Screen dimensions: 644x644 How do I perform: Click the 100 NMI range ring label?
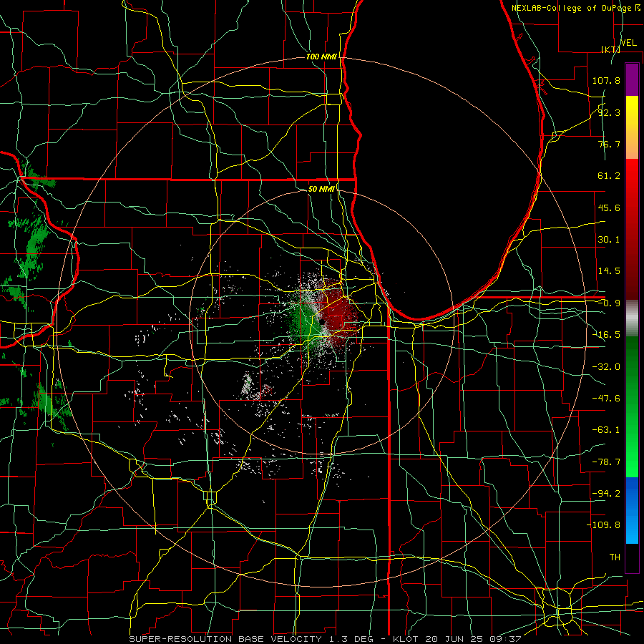(321, 57)
